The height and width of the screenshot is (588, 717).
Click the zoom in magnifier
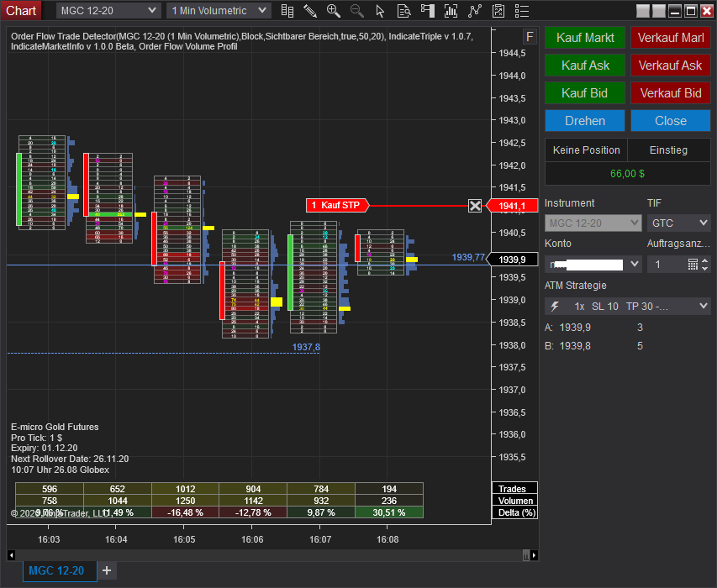tap(334, 11)
